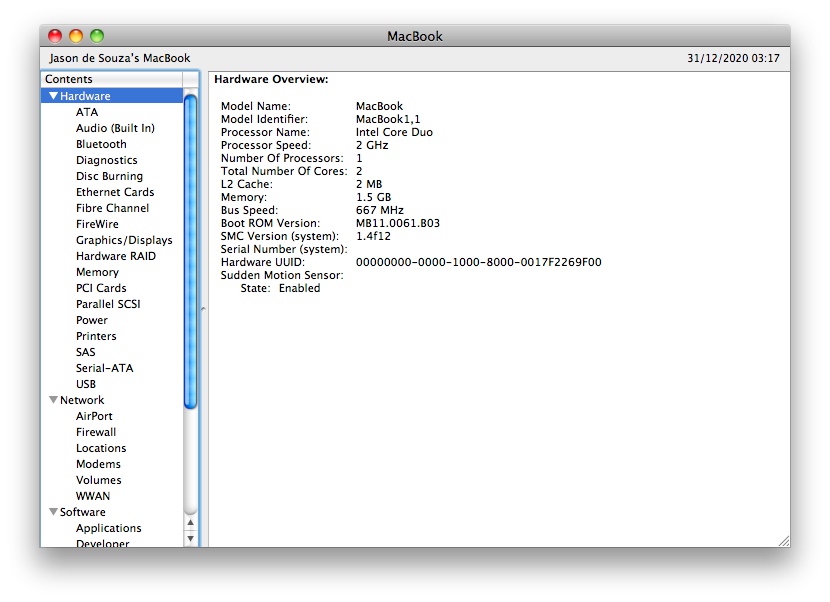Image resolution: width=830 pixels, height=602 pixels.
Task: Click the SMC Version value 1.4f12
Action: (373, 236)
